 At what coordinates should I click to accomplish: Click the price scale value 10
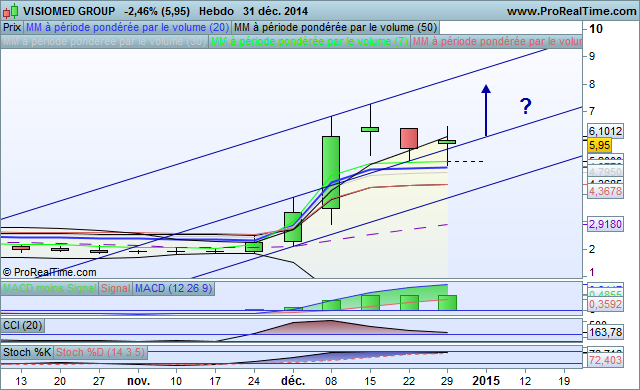596,29
